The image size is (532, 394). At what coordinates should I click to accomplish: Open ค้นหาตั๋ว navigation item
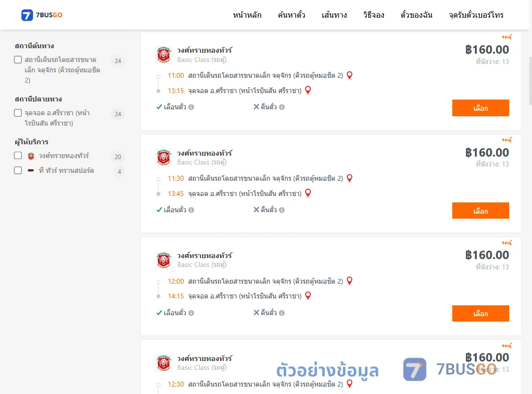click(292, 15)
